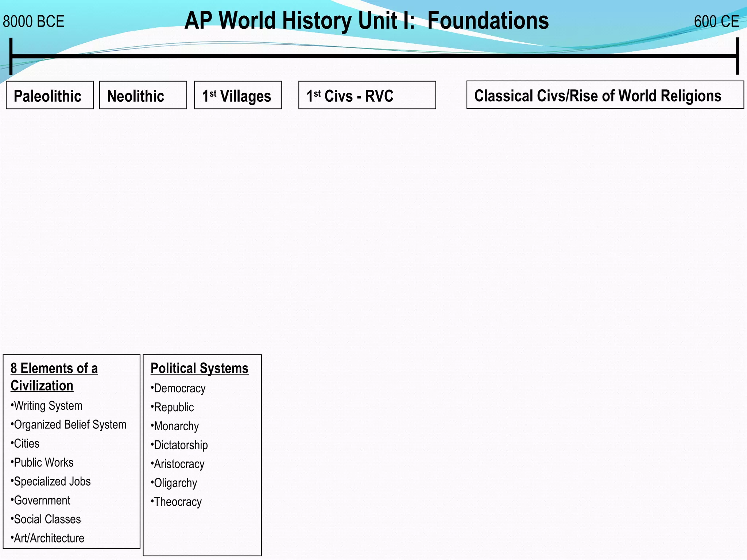Click the left end tick of the timeline

(x=11, y=56)
